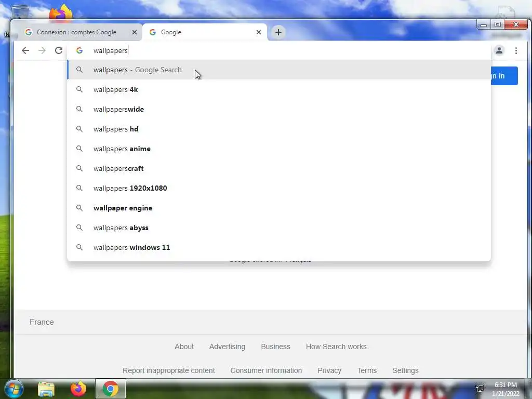This screenshot has height=399, width=532.
Task: Choose the wallpapers - Google Search suggestion
Action: tap(279, 70)
